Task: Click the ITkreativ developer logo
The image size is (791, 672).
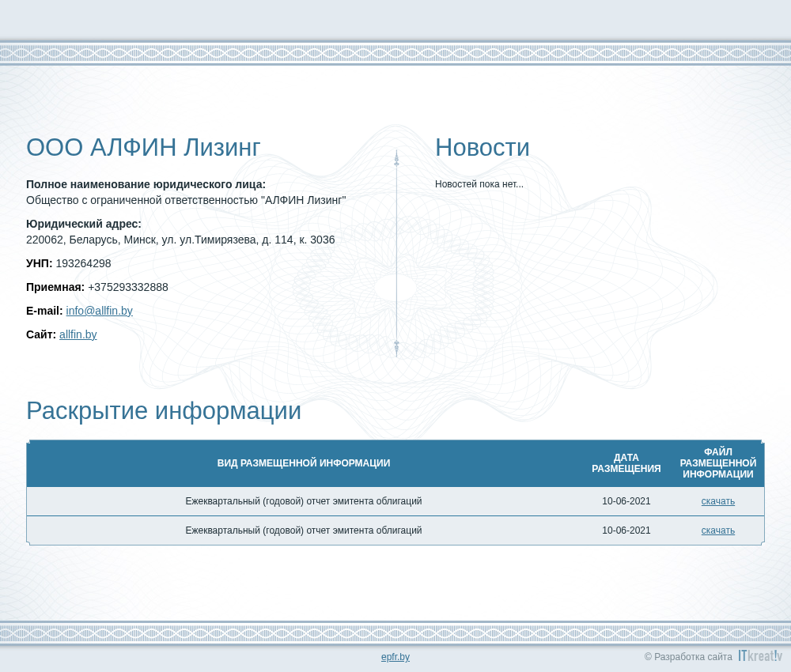Action: tap(760, 655)
